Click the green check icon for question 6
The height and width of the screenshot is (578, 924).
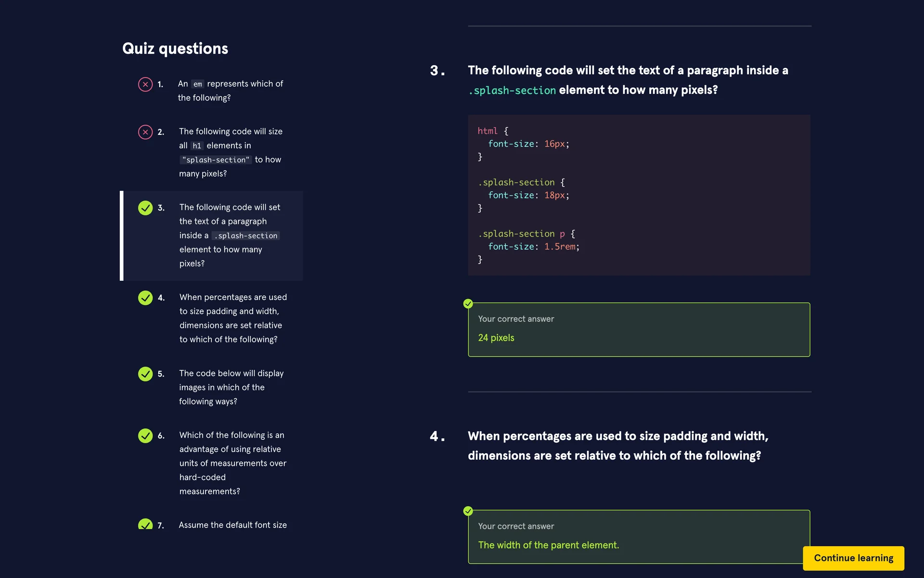click(145, 435)
